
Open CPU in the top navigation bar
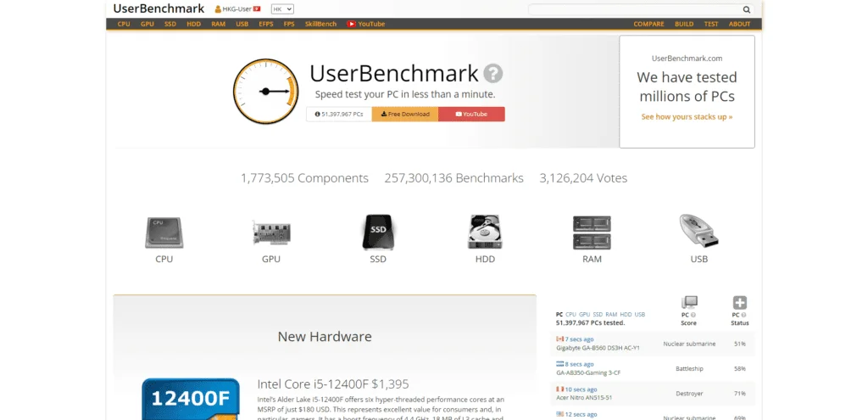[124, 24]
